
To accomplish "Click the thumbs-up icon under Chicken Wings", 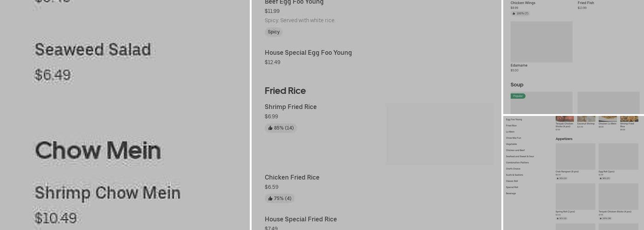I will (x=514, y=13).
